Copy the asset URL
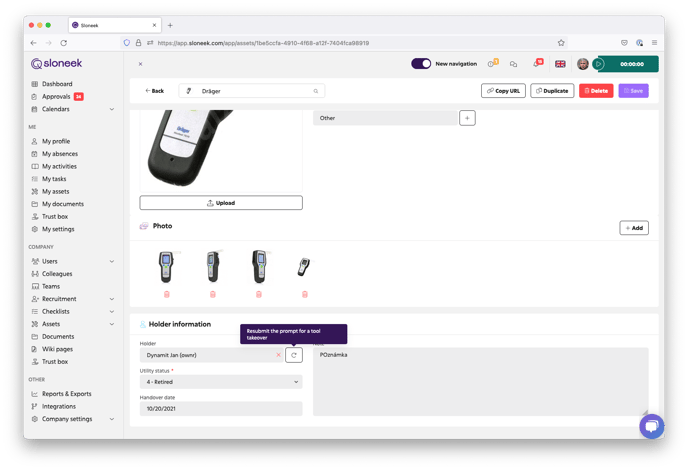This screenshot has height=470, width=688. tap(503, 91)
